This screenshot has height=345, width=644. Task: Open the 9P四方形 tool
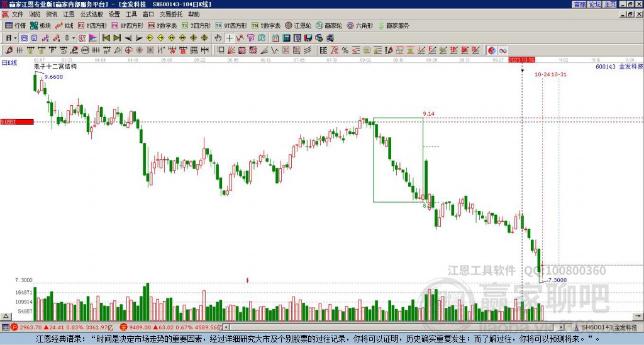tap(127, 25)
